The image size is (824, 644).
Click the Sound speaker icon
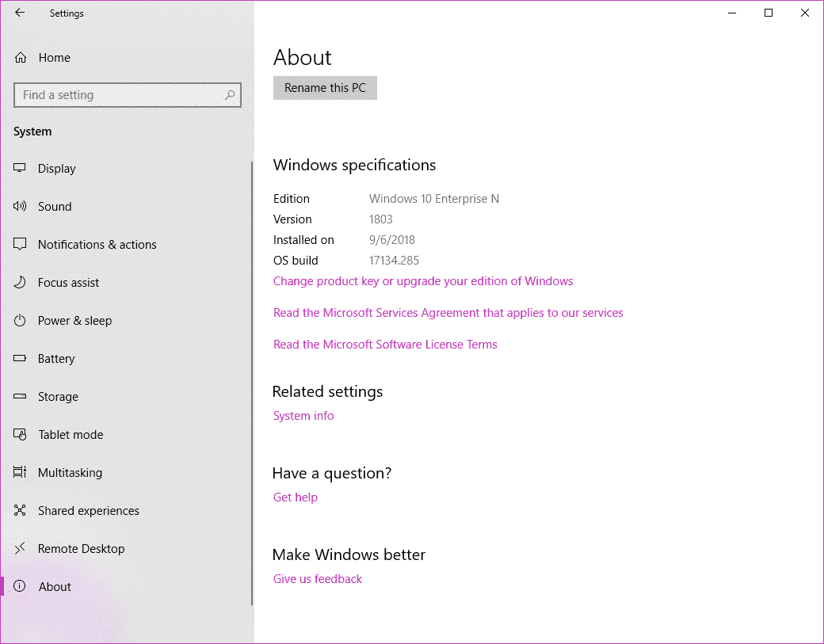pyautogui.click(x=20, y=207)
